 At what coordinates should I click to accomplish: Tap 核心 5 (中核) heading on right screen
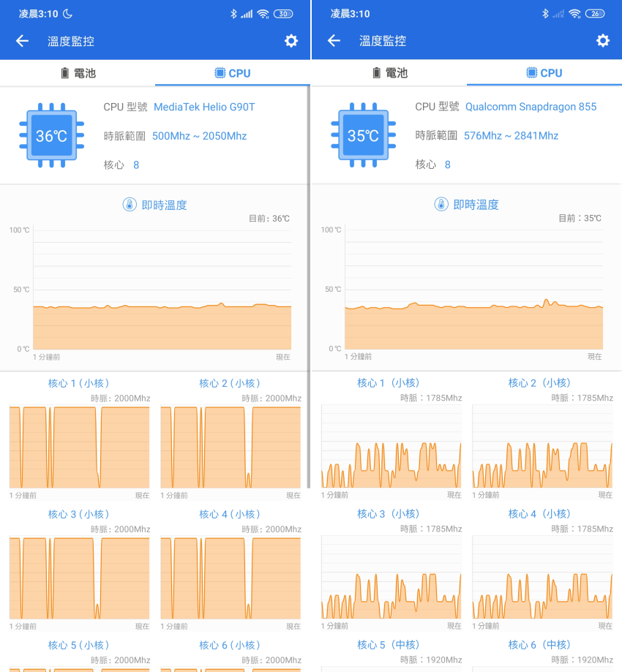coord(389,644)
